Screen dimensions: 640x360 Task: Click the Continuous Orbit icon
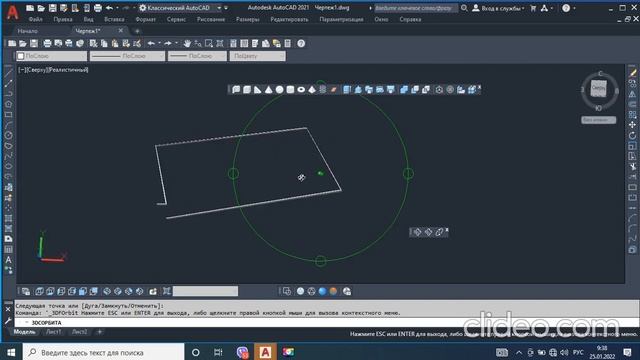click(439, 232)
